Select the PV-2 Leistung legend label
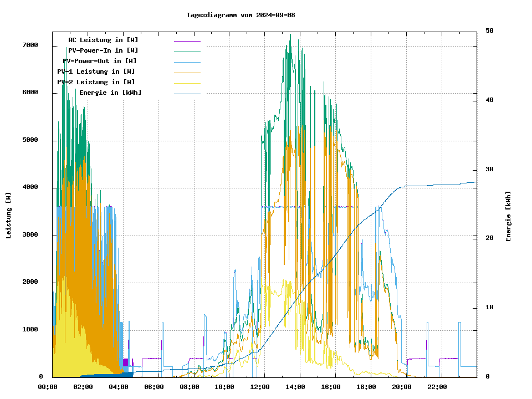This screenshot has height=399, width=532. (96, 82)
